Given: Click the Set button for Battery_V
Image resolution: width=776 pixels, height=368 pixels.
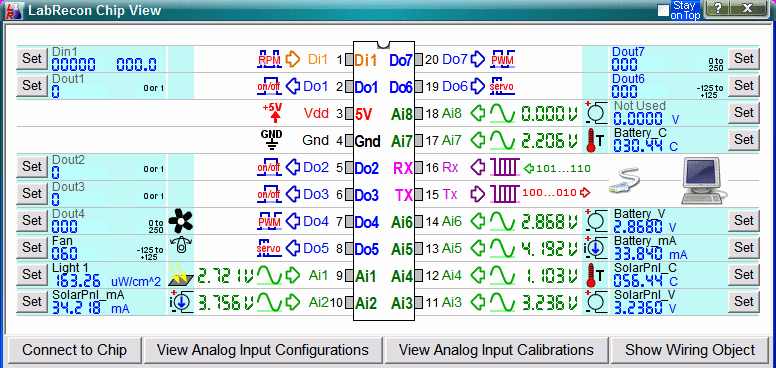Looking at the screenshot, I should point(743,221).
